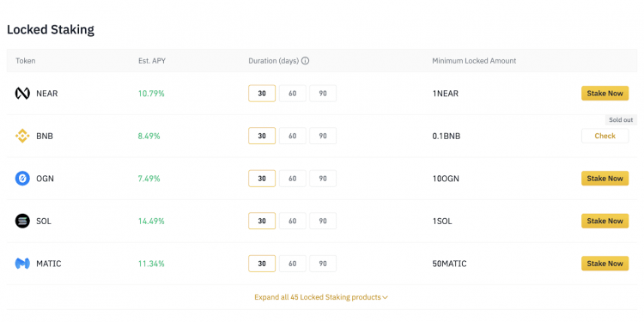
Task: Click the NEAR token name
Action: 47,94
